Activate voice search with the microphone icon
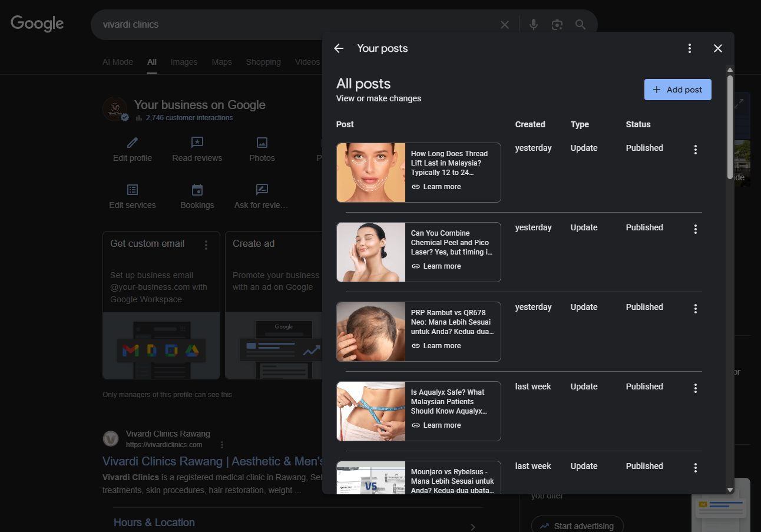Viewport: 761px width, 532px height. (x=533, y=24)
